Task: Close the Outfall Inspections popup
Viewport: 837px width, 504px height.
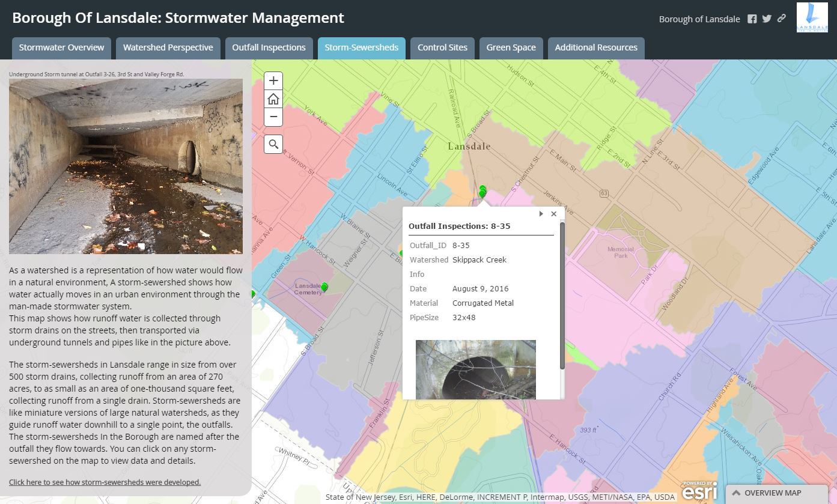Action: (x=554, y=214)
